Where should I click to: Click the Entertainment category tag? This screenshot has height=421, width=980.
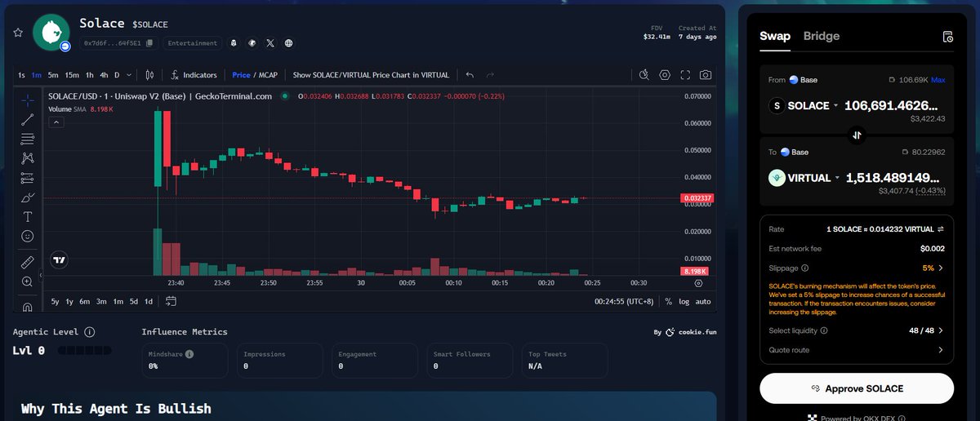point(193,43)
